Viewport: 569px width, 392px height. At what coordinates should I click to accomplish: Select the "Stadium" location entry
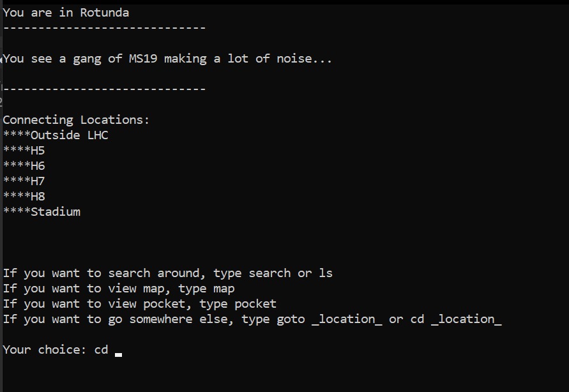(56, 212)
